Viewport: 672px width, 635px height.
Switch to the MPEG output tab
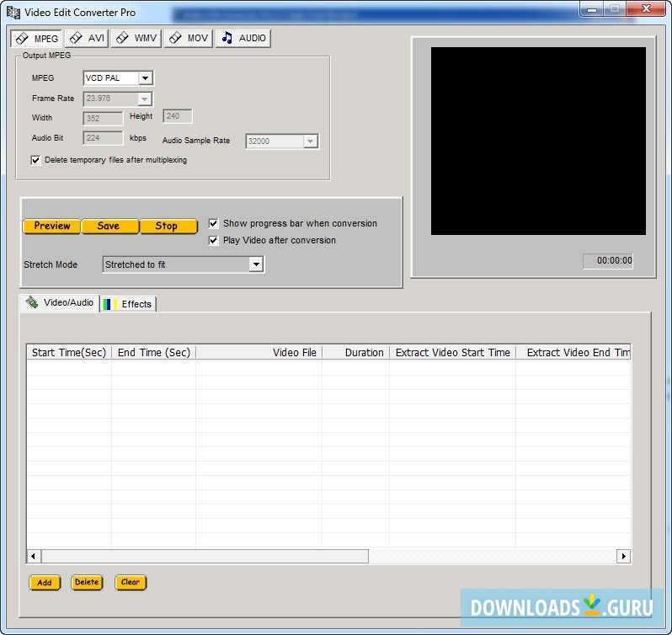point(36,39)
